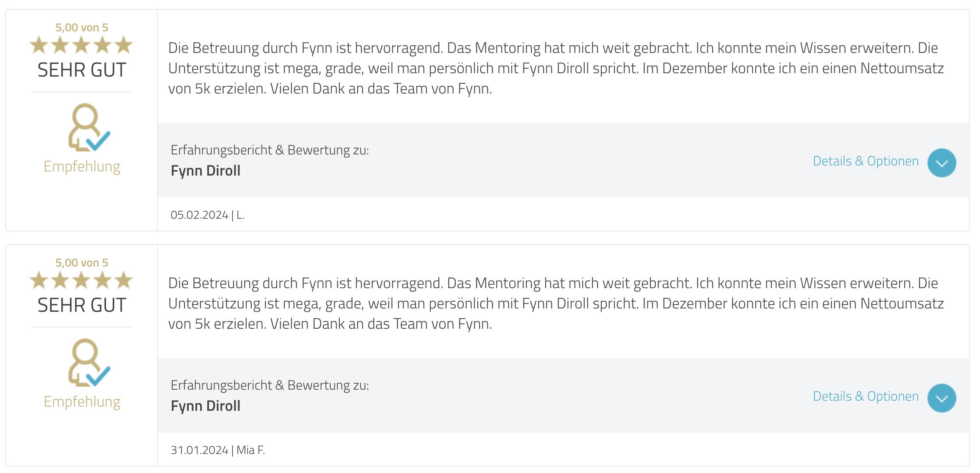
Task: Click the Empfehlung person-check icon in first review
Action: 89,127
